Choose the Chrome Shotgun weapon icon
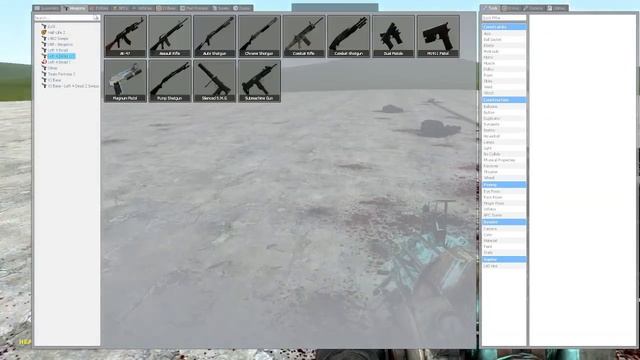The width and height of the screenshot is (640, 360). click(x=259, y=36)
